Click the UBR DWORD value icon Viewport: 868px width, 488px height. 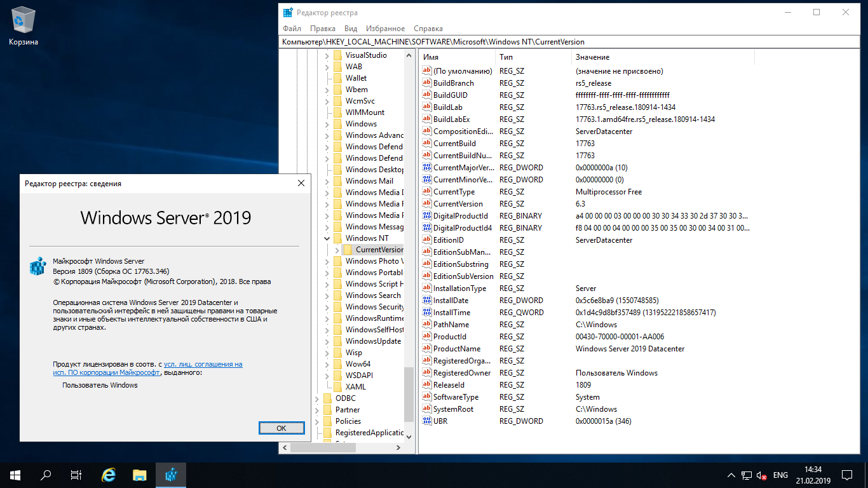[427, 421]
